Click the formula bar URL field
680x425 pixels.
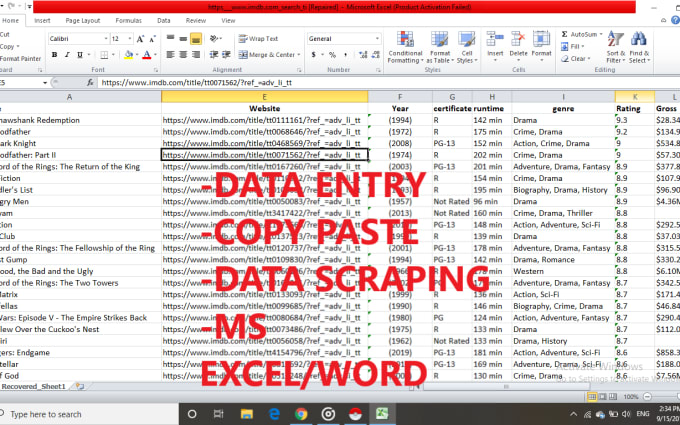coord(388,82)
